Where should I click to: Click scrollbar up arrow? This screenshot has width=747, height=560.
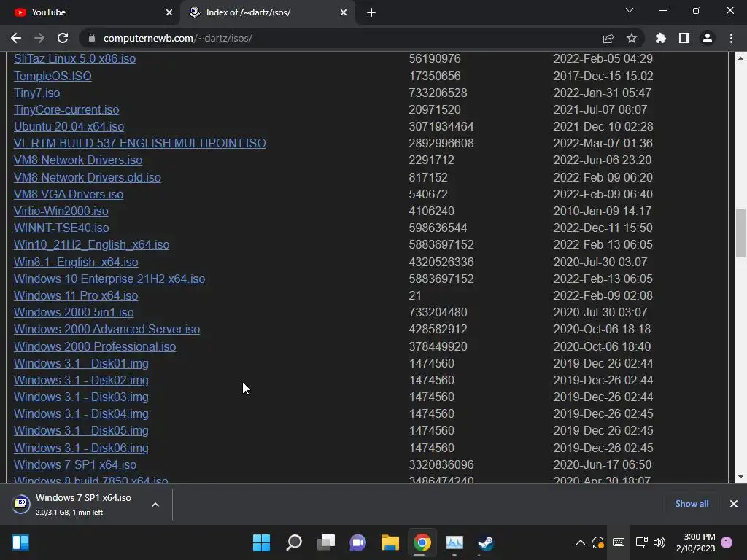740,58
